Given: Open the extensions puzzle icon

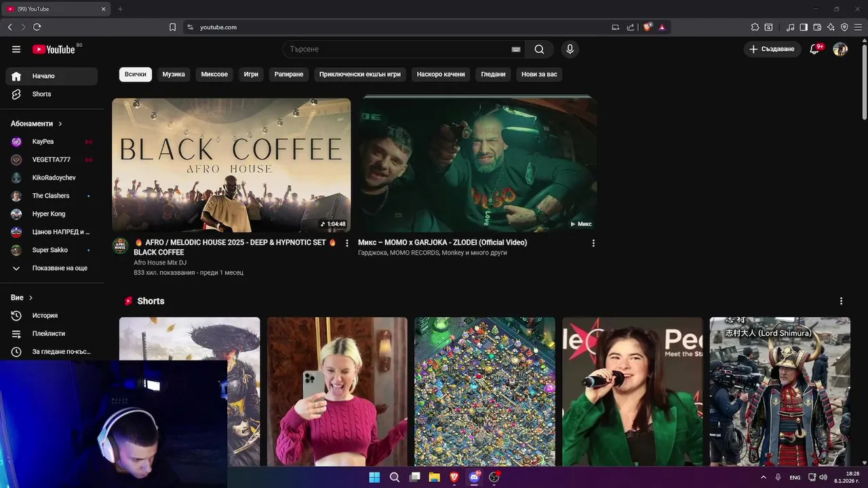Looking at the screenshot, I should (x=755, y=27).
